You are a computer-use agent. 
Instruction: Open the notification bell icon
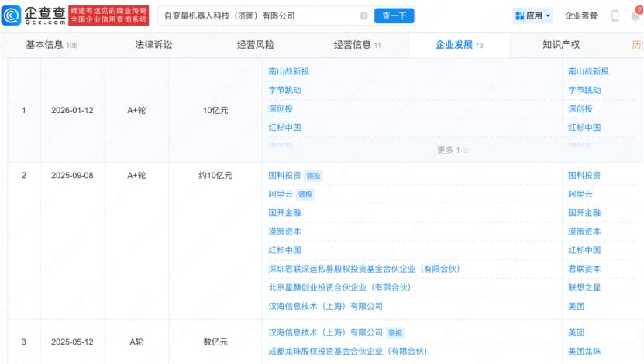(636, 15)
